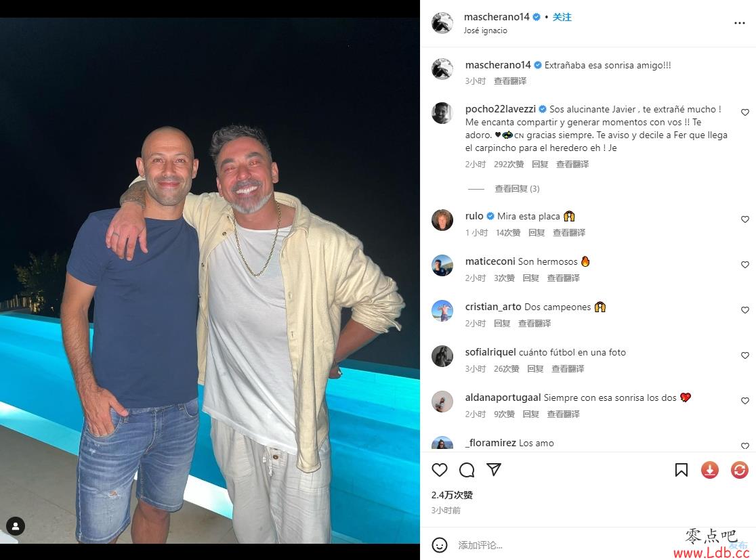View the 2.4万 likes list

click(452, 495)
